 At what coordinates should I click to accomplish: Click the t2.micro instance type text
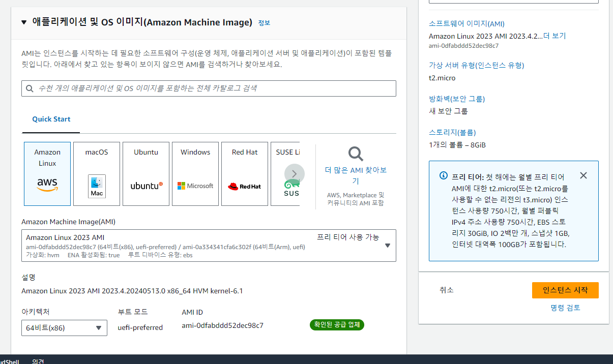coord(442,78)
